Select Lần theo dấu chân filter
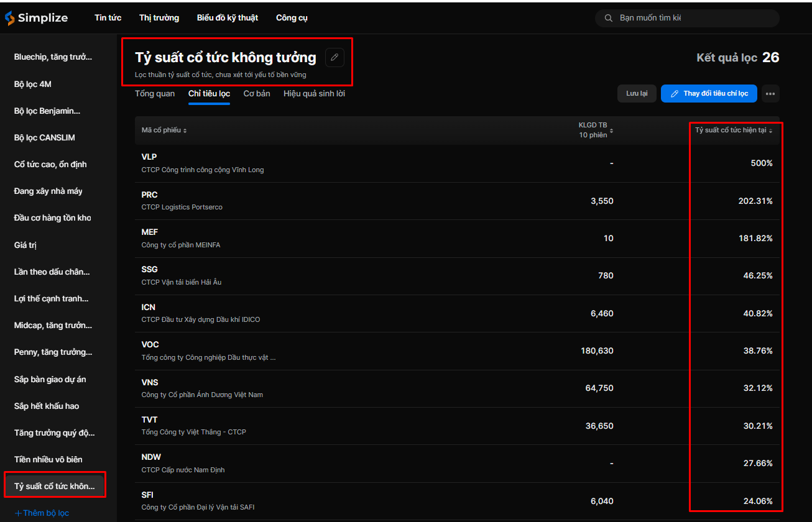This screenshot has width=812, height=522. click(52, 272)
